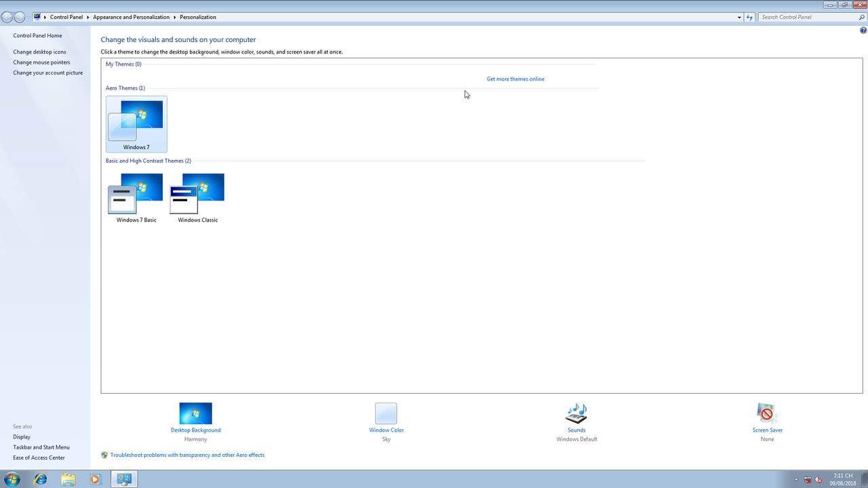Click the Personalization breadcrumb
The height and width of the screenshot is (488, 868).
click(198, 17)
